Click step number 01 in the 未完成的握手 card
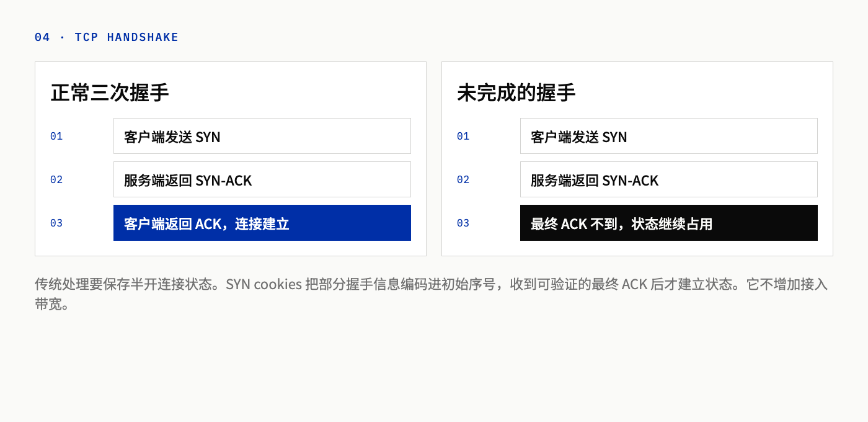The height and width of the screenshot is (422, 868). tap(463, 136)
